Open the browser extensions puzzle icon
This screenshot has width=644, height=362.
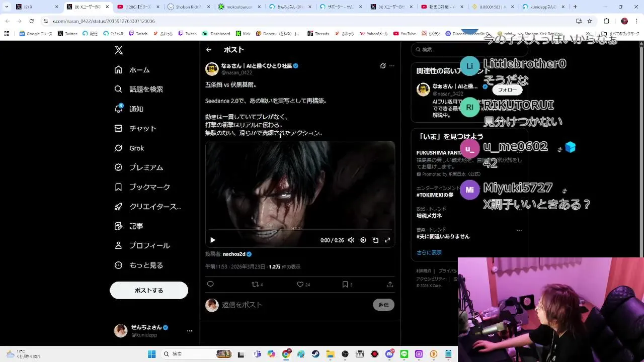(x=606, y=21)
